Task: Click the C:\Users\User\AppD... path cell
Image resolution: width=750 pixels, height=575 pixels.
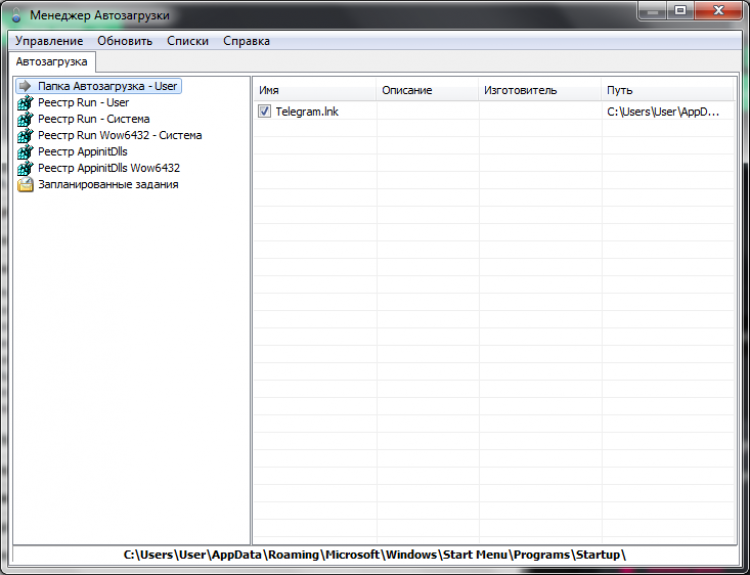Action: [663, 111]
